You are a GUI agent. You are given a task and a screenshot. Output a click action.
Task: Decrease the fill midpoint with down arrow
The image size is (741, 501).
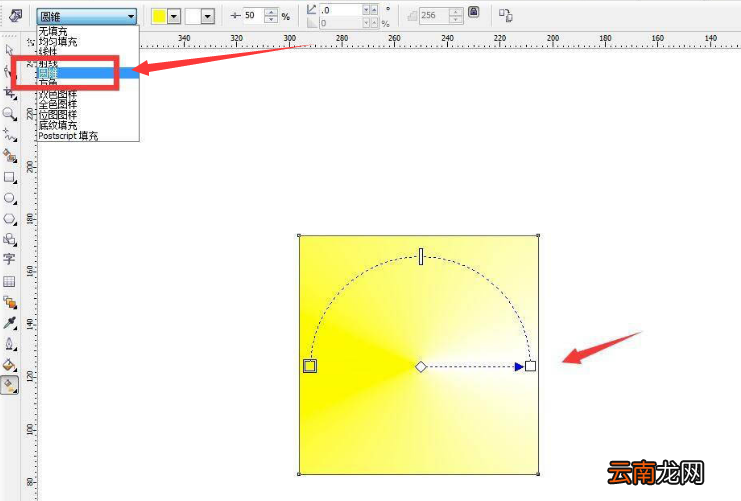click(271, 19)
